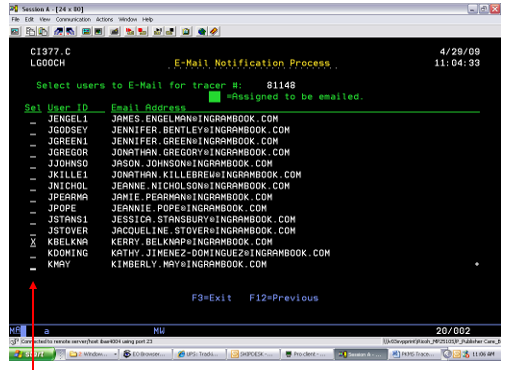Click the Quit Macro toolbar icon

coord(170,32)
